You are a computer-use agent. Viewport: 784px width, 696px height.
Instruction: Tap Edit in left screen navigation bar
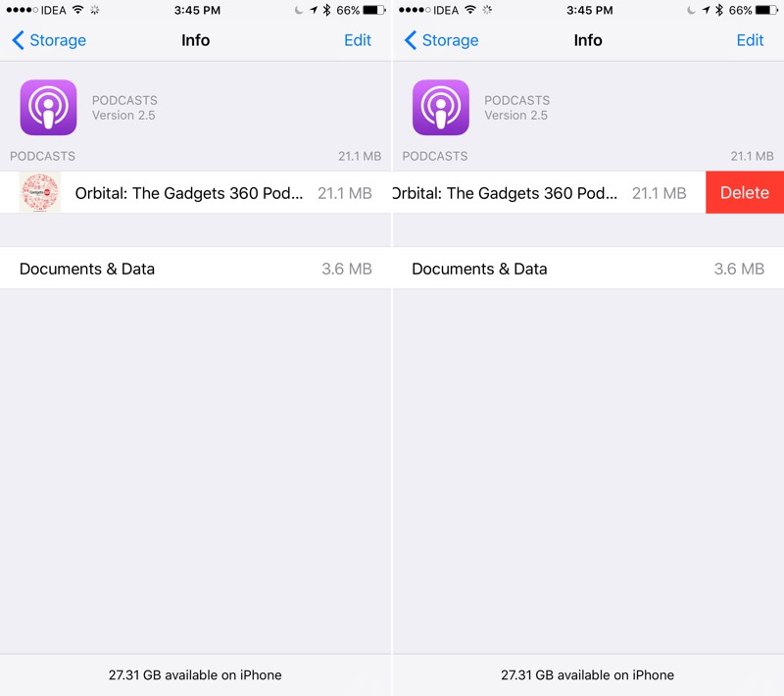click(x=358, y=40)
